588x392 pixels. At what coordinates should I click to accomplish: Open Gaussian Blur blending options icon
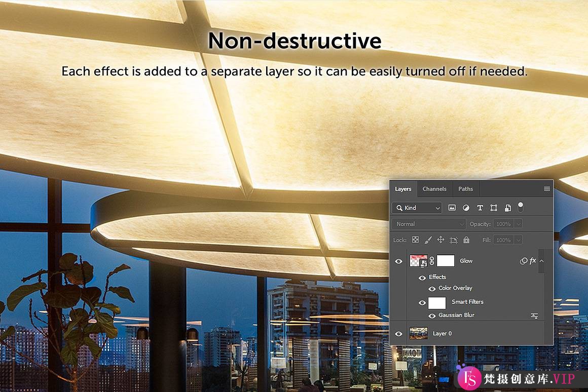534,316
